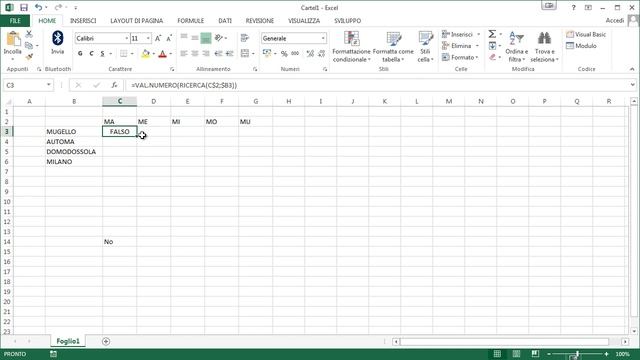Viewport: 640px width, 360px height.
Task: Toggle middle vertical alignment
Action: [x=195, y=38]
